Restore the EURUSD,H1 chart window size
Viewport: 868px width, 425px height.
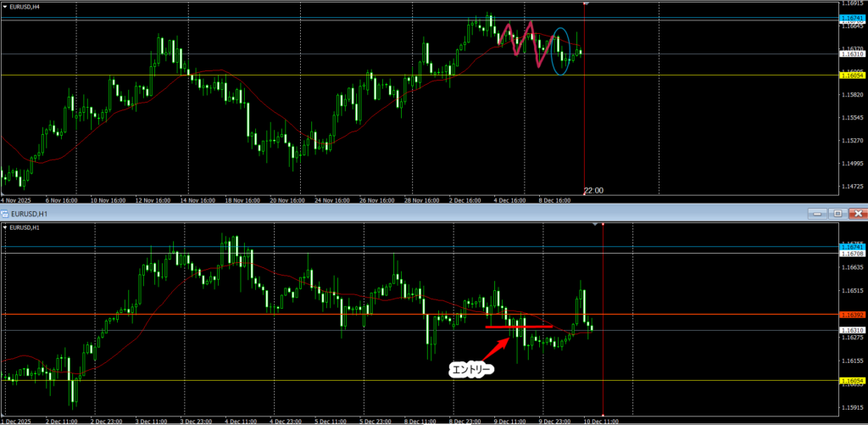[838, 213]
